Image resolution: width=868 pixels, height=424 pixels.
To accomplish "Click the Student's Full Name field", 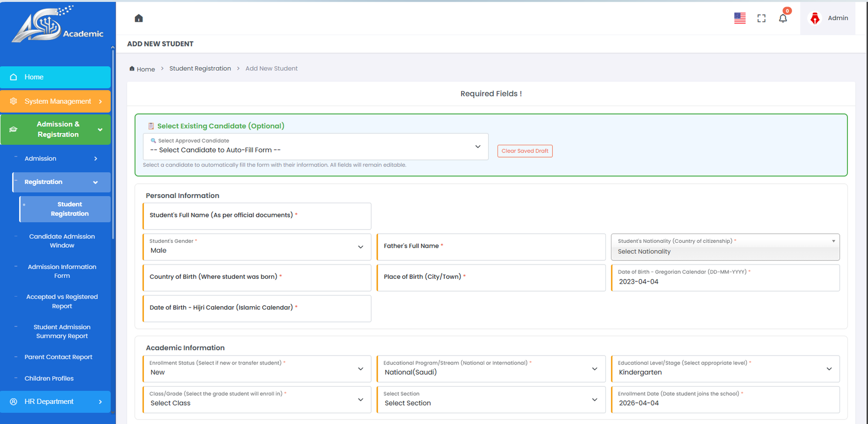I will tap(257, 216).
